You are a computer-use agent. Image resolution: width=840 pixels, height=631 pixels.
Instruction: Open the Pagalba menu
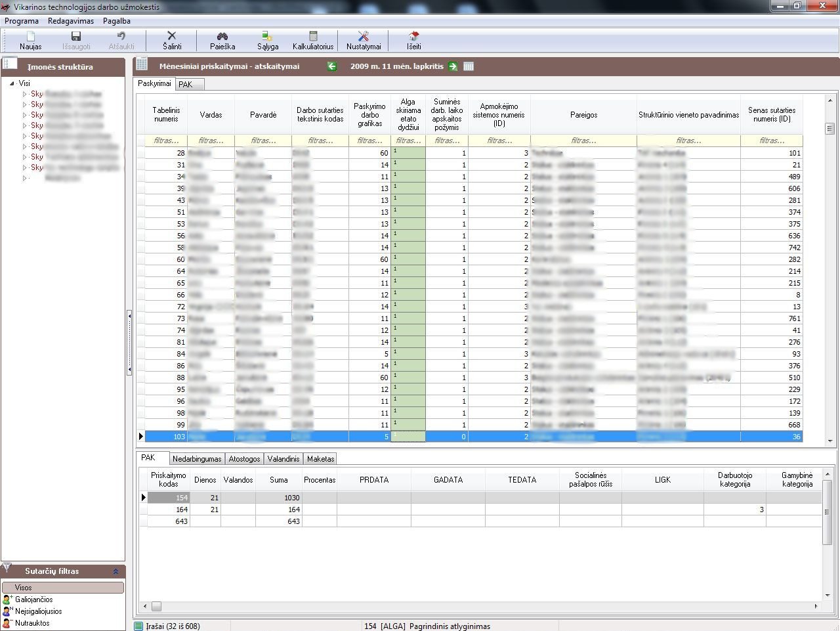pos(117,21)
